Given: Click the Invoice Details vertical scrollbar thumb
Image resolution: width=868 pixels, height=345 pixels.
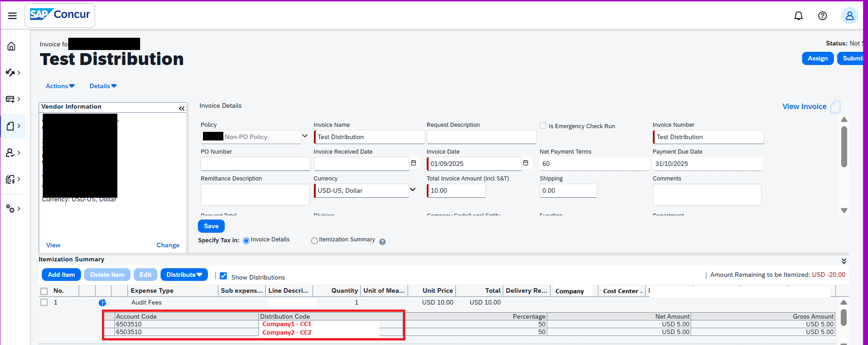Looking at the screenshot, I should 844,147.
